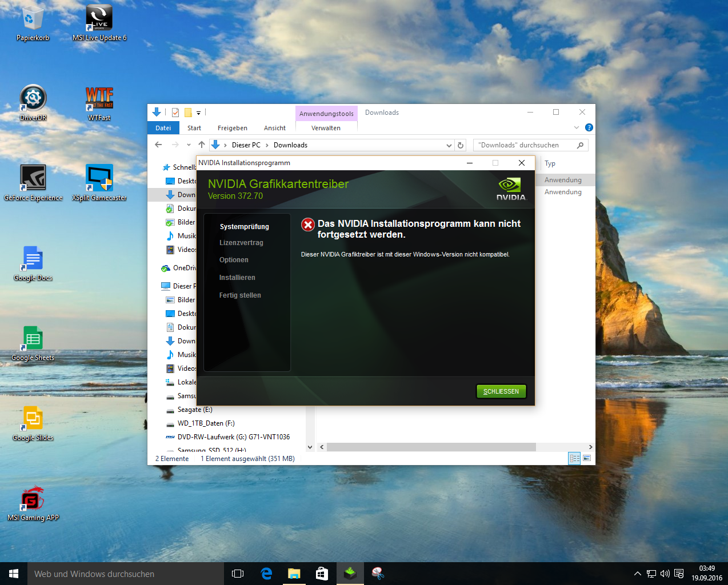Expand the address bar history dropdown
The width and height of the screenshot is (728, 585).
(x=449, y=145)
